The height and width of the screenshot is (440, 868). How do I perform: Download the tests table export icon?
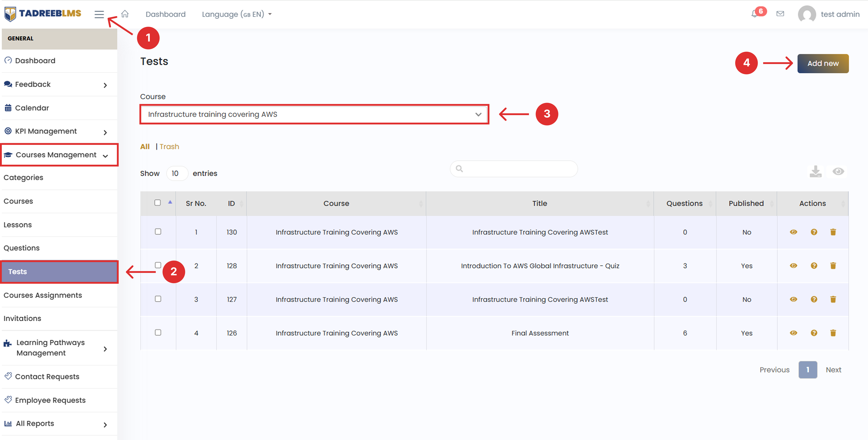(x=815, y=171)
